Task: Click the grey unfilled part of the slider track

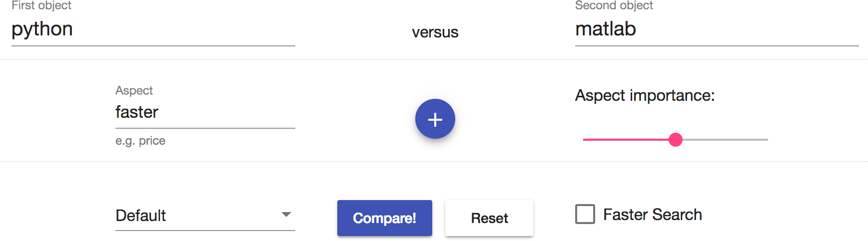Action: (725, 140)
